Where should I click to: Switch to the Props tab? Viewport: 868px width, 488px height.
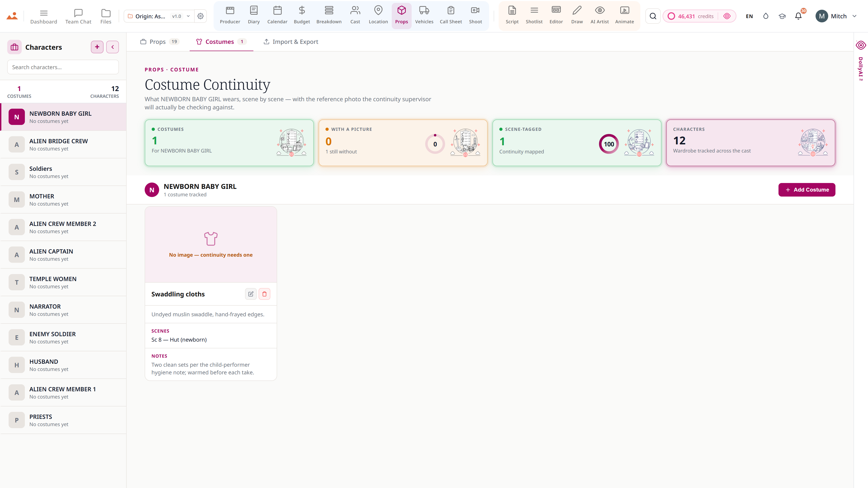point(159,42)
